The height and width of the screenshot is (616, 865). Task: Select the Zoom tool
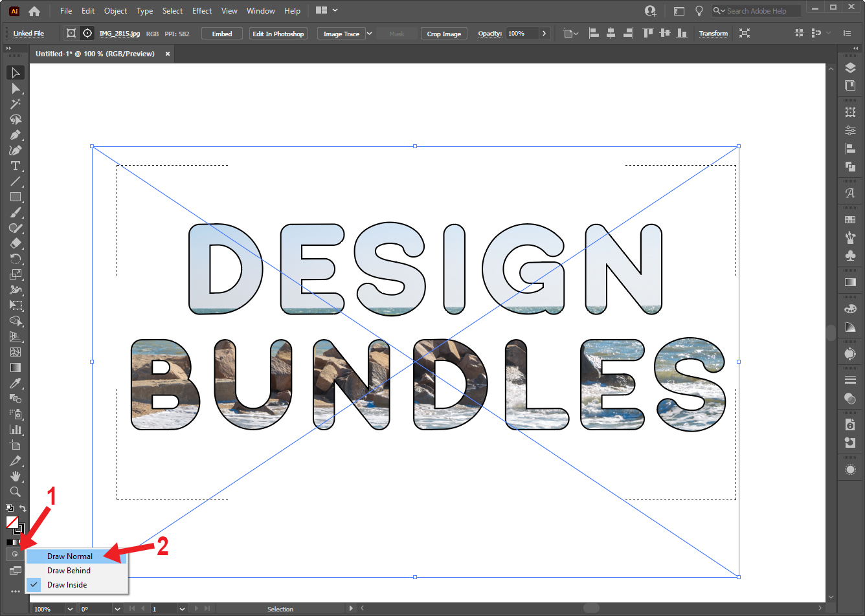point(16,492)
